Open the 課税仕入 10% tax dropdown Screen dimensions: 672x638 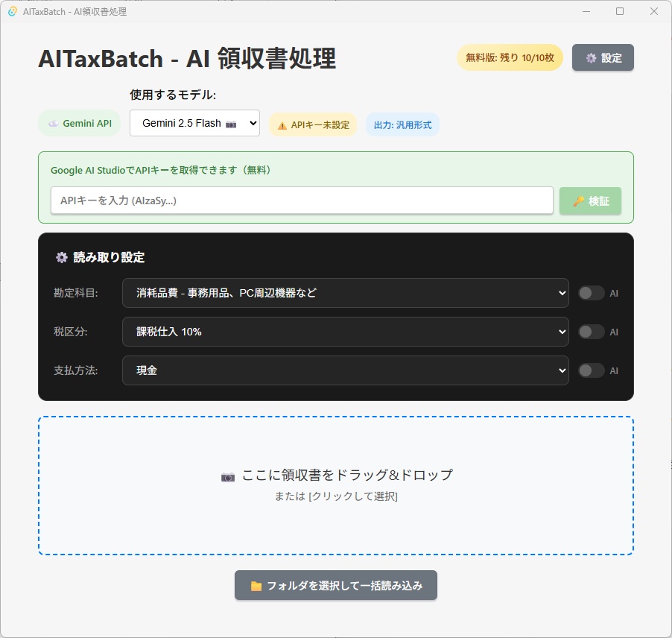345,332
